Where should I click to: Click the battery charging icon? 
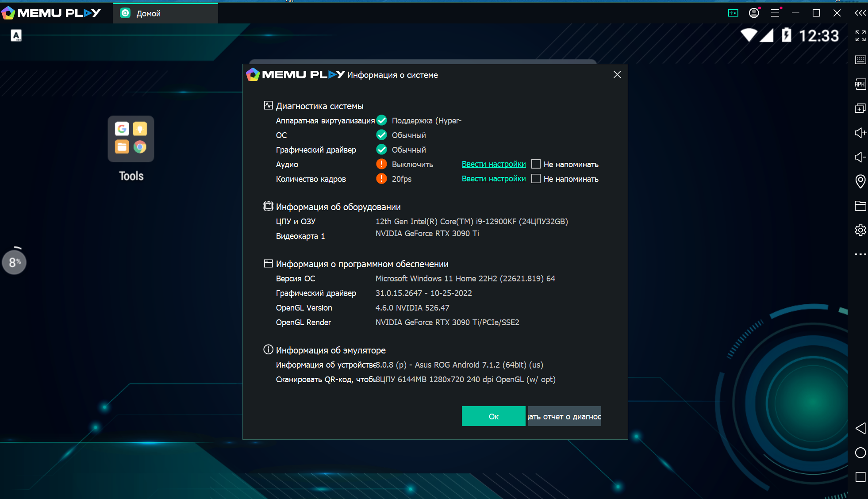pyautogui.click(x=786, y=35)
